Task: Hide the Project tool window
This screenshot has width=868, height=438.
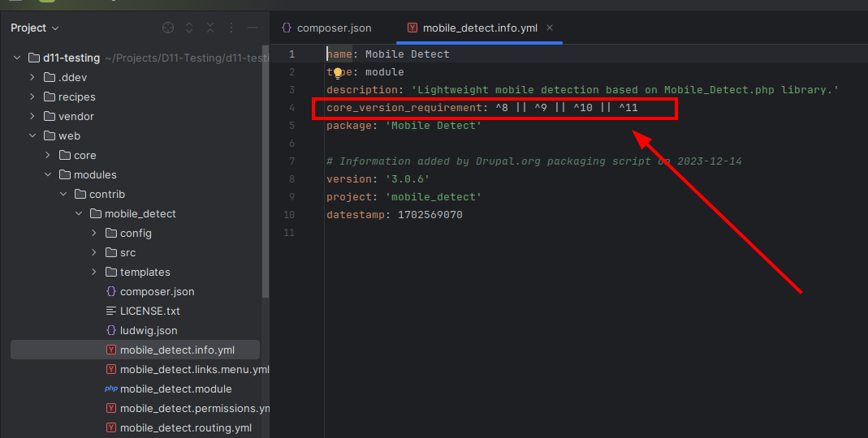Action: pyautogui.click(x=253, y=28)
